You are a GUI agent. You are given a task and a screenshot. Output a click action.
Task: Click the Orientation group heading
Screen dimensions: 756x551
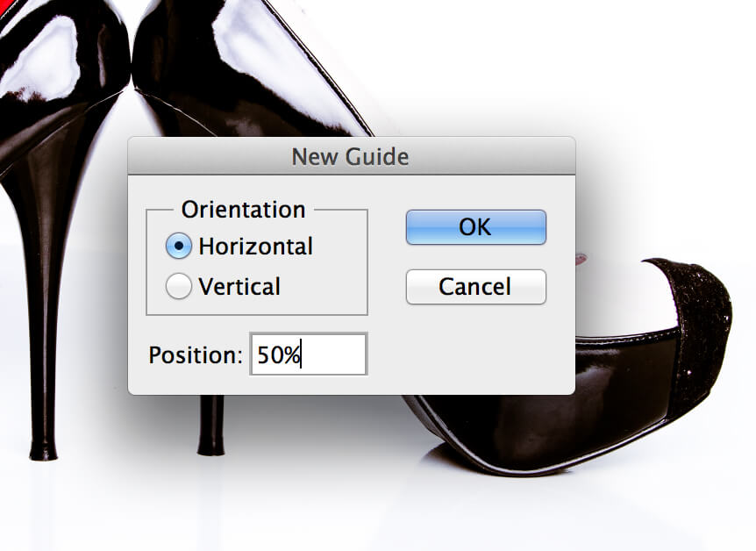pos(244,210)
